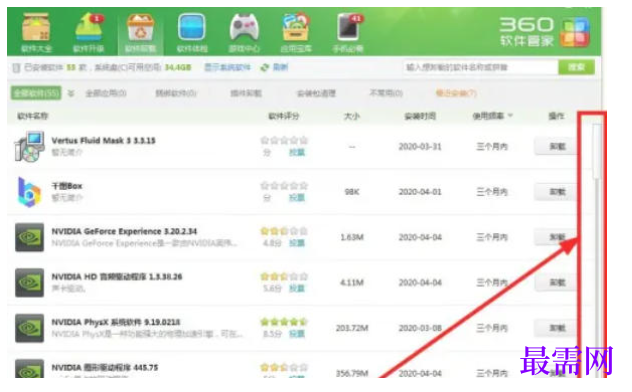Click 投票 for NVIDIA HD 音频驱动程序
The image size is (632, 392).
297,288
